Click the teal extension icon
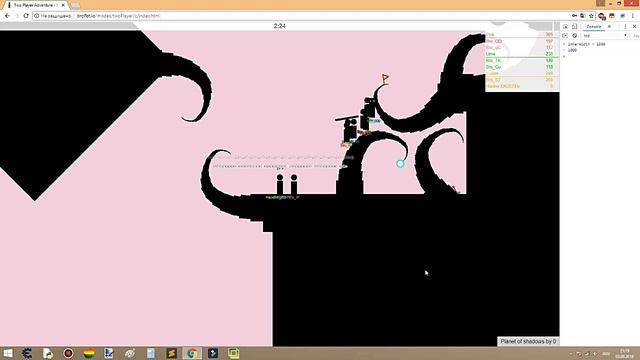Image resolution: width=640 pixels, height=360 pixels. [622, 16]
